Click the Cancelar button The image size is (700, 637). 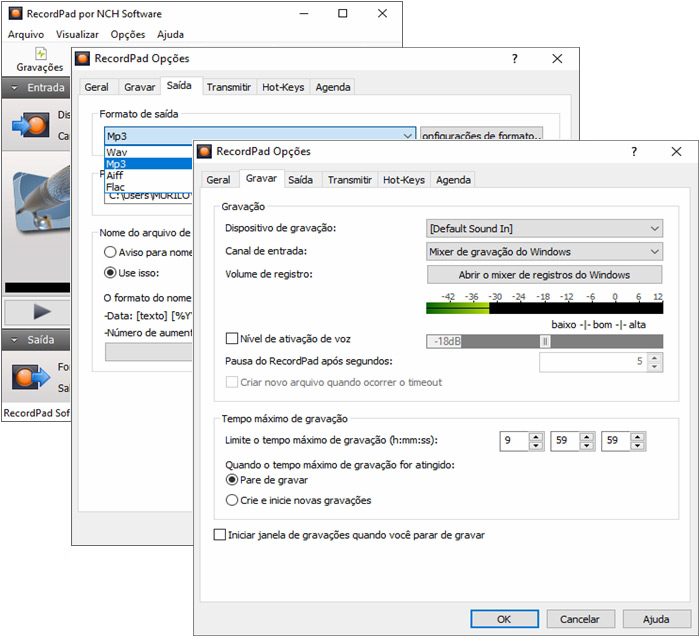point(580,619)
